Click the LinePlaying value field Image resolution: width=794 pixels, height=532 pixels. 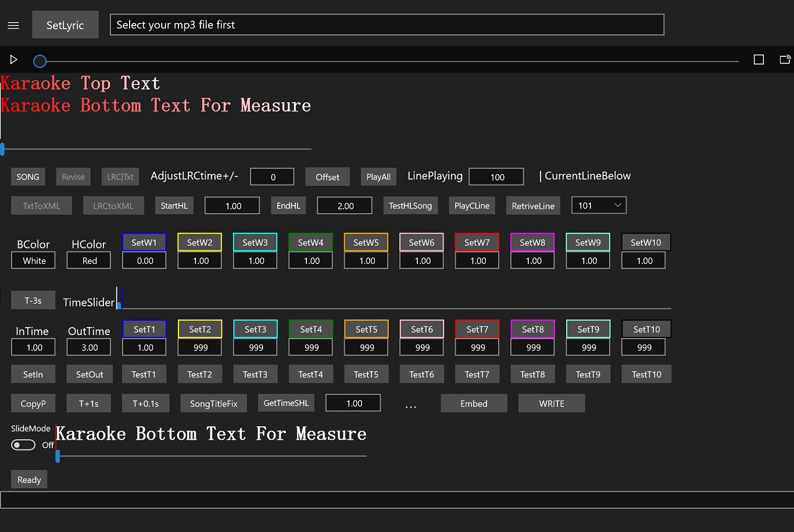coord(496,177)
